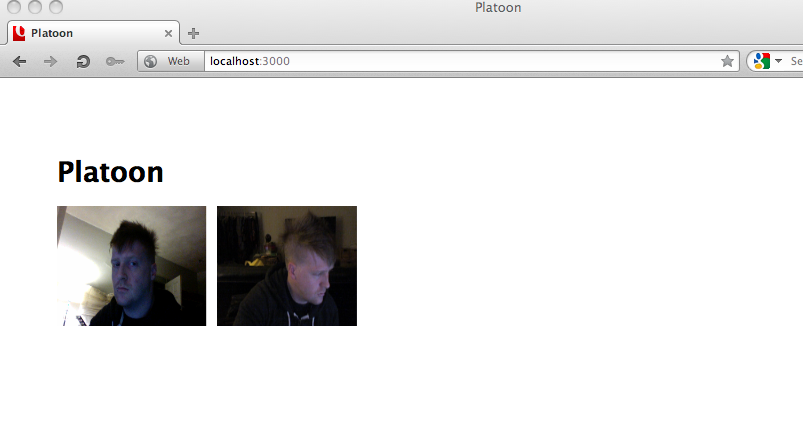Zoom the browser window

[x=55, y=8]
